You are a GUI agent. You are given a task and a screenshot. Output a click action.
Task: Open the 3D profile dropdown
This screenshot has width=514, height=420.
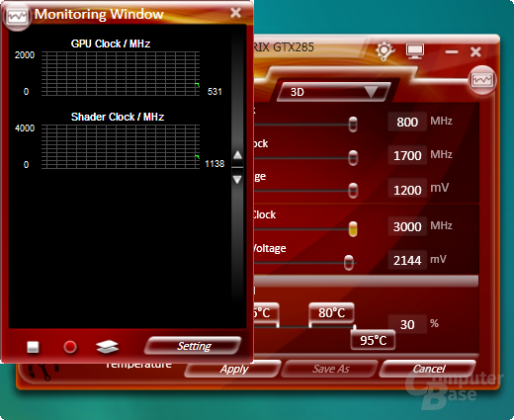click(x=334, y=92)
